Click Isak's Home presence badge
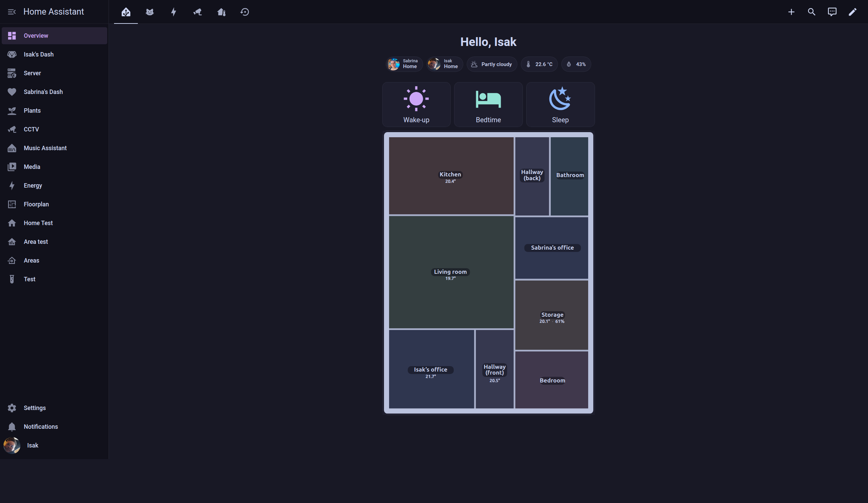Screen dimensions: 868x503 point(445,64)
